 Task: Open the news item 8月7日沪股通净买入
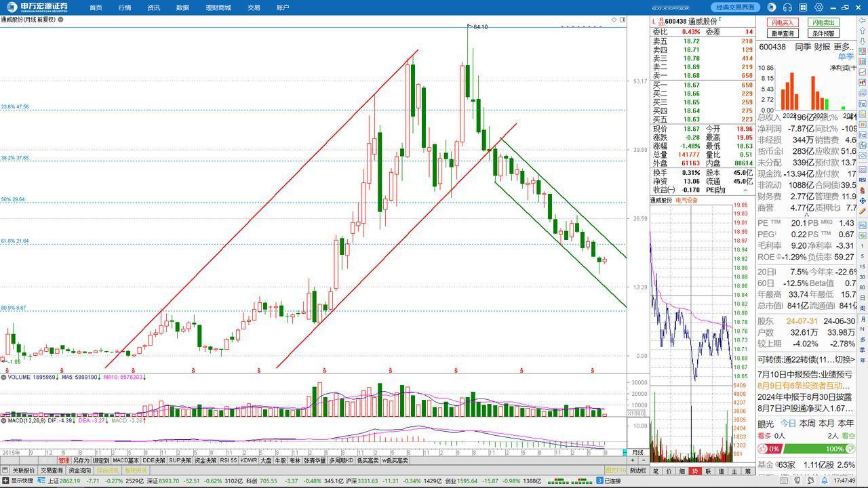coord(806,408)
